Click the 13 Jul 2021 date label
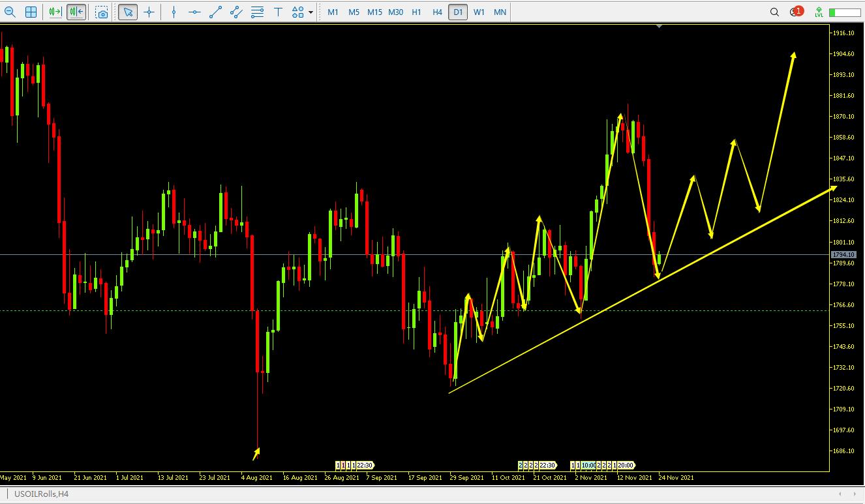865x504 pixels. tap(173, 477)
